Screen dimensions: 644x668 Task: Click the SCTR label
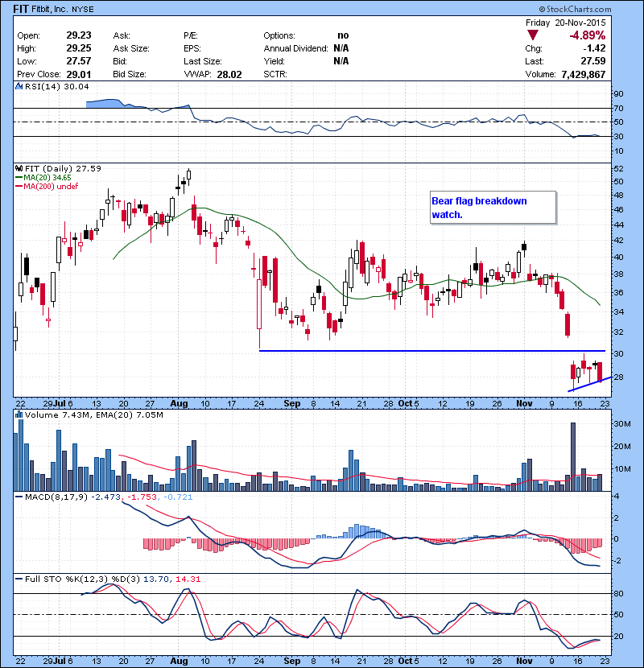tap(275, 74)
